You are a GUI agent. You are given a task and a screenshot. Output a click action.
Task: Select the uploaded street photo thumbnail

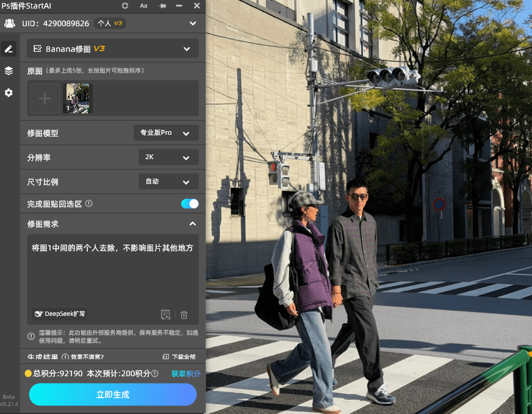[77, 98]
